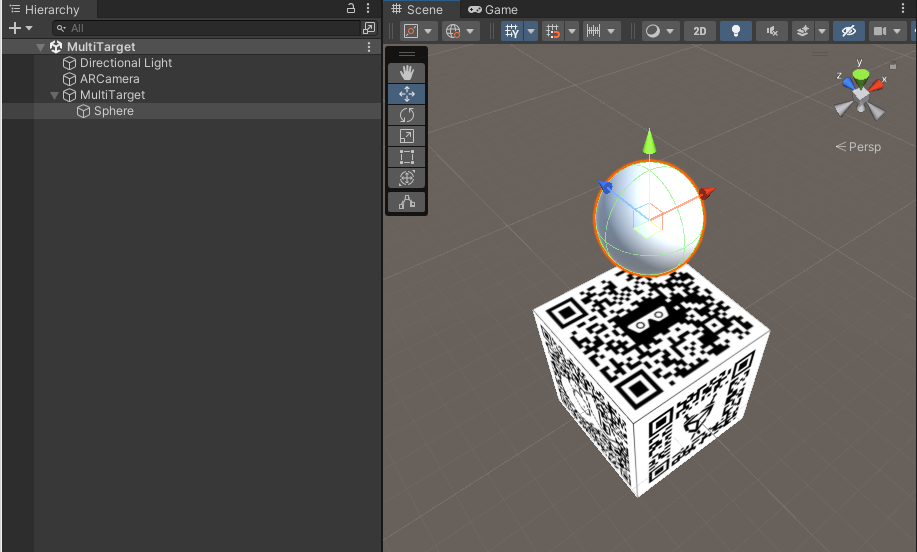The image size is (917, 552).
Task: Open the scene camera dropdown arrow
Action: point(897,31)
